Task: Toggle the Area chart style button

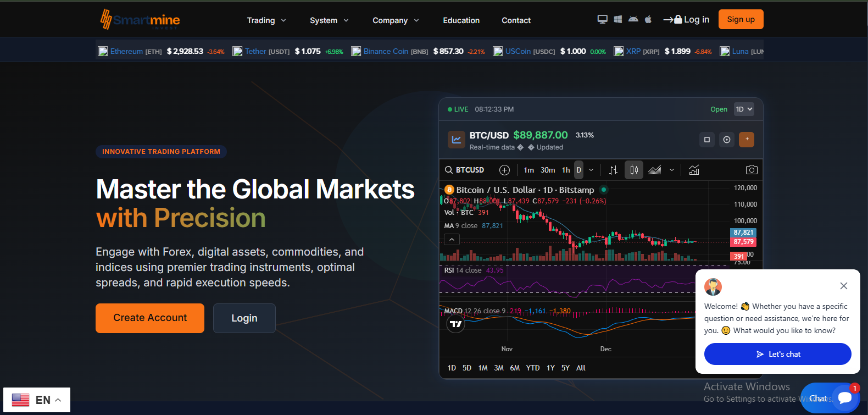Action: (655, 170)
